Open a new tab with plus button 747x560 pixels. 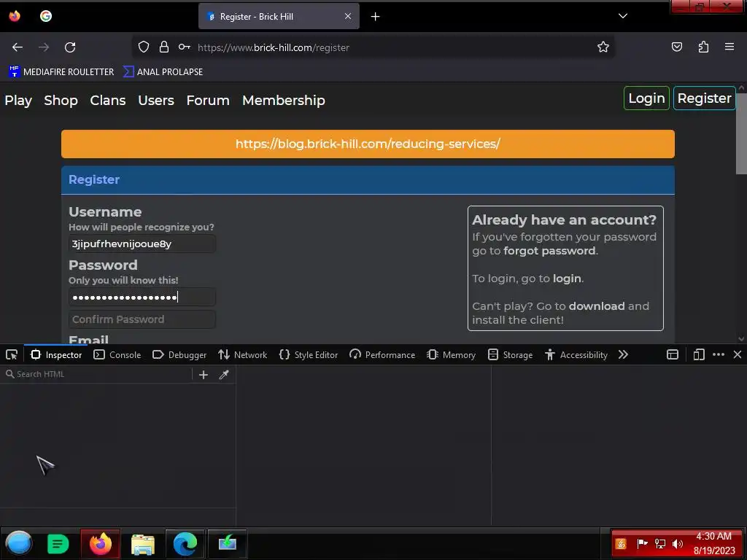coord(376,17)
